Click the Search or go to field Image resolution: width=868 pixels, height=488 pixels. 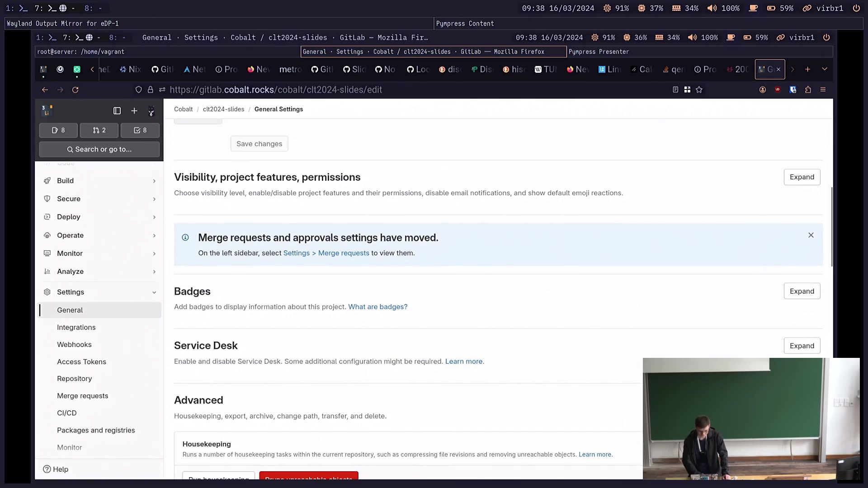(99, 149)
